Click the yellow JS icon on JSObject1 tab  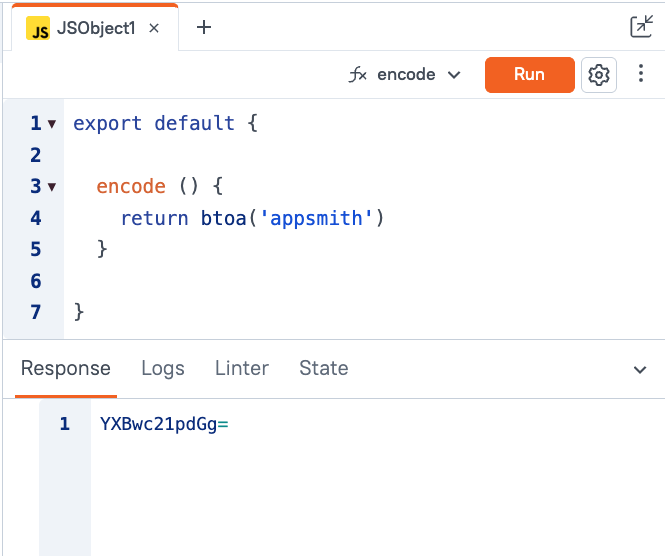coord(39,29)
